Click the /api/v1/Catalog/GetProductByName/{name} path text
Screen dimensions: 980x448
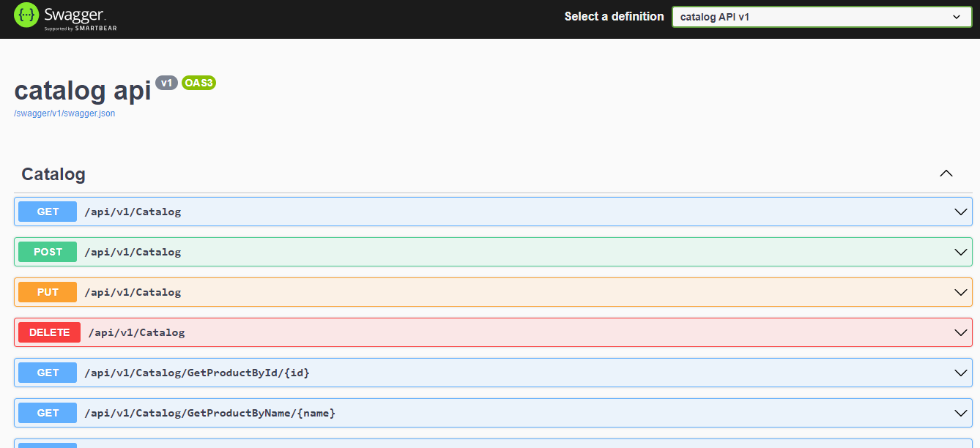[210, 414]
